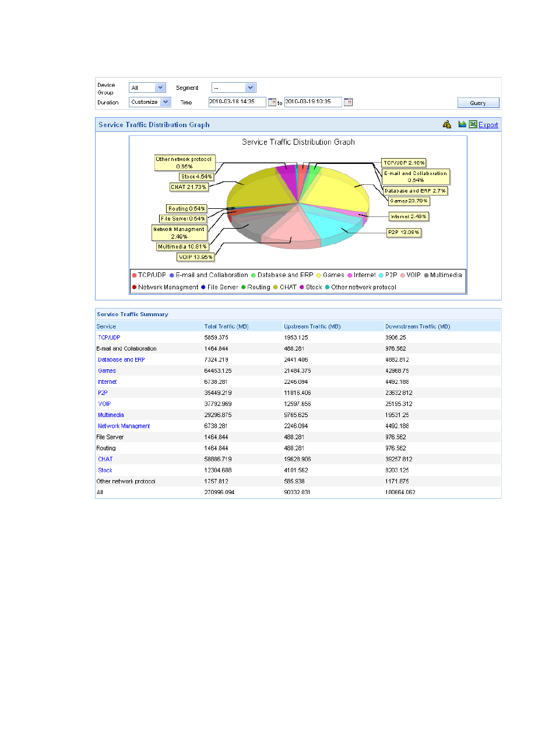Expand the Device Group dropdown
556x756 pixels.
pos(160,88)
